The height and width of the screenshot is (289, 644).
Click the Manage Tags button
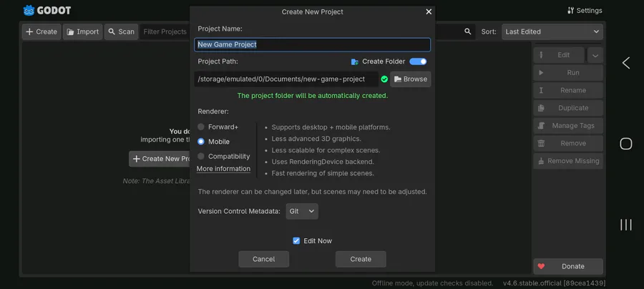pos(568,126)
